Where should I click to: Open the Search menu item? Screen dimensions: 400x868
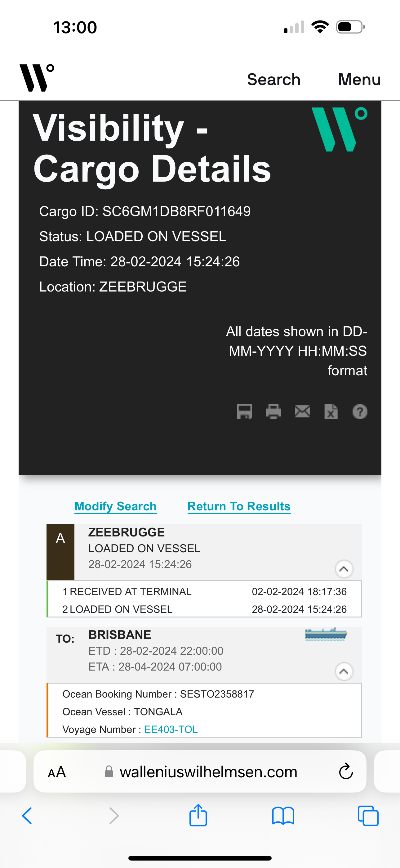pos(273,79)
